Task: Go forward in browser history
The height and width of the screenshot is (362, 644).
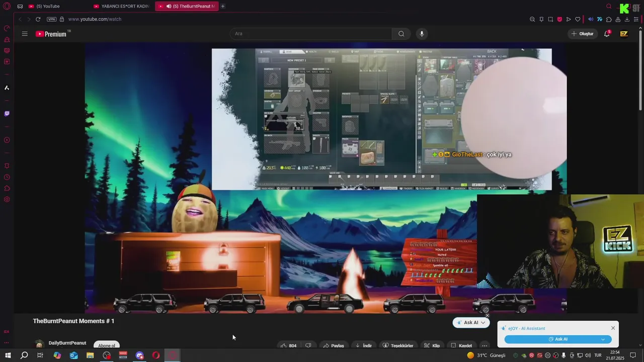Action: point(29,19)
